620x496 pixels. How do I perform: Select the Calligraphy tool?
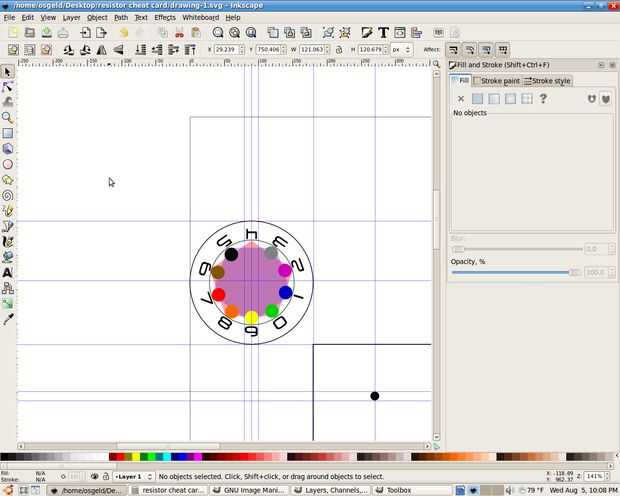pyautogui.click(x=8, y=242)
